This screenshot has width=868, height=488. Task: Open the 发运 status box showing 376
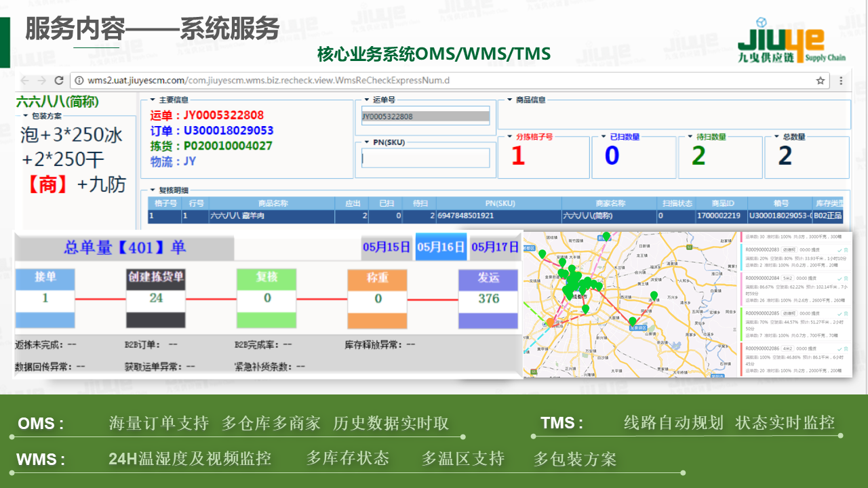[x=488, y=299]
